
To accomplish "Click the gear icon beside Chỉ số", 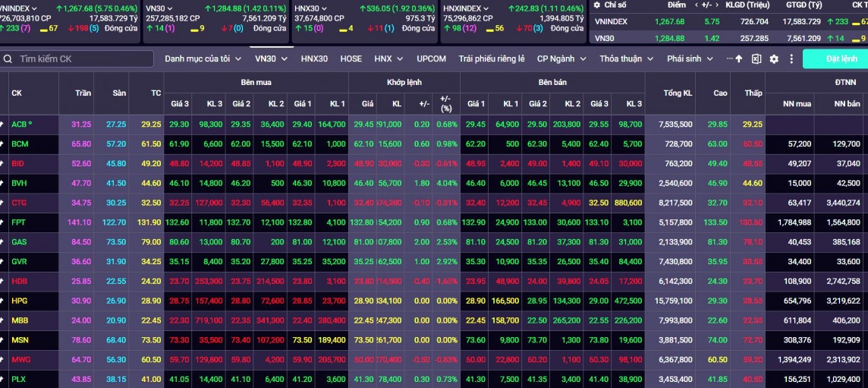I will click(597, 5).
